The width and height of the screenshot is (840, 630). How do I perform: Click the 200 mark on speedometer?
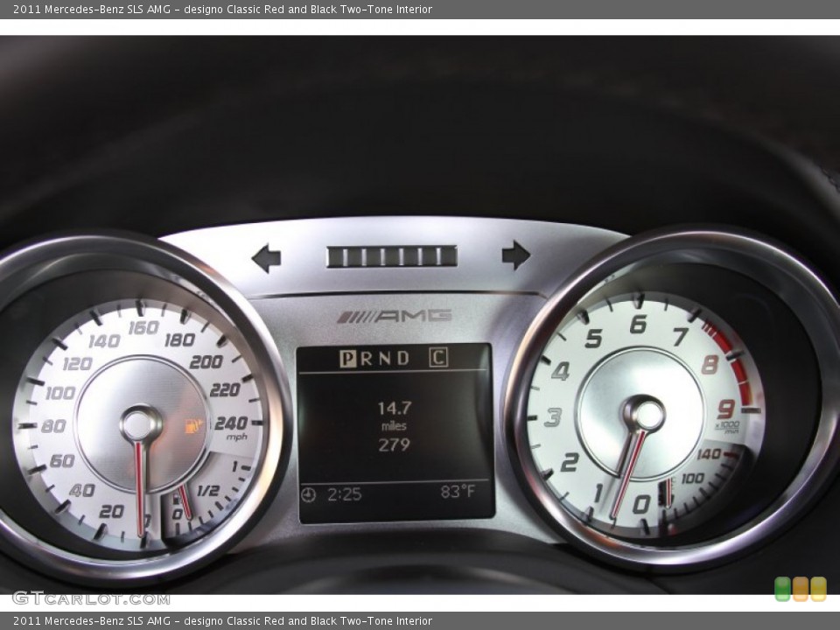[206, 362]
